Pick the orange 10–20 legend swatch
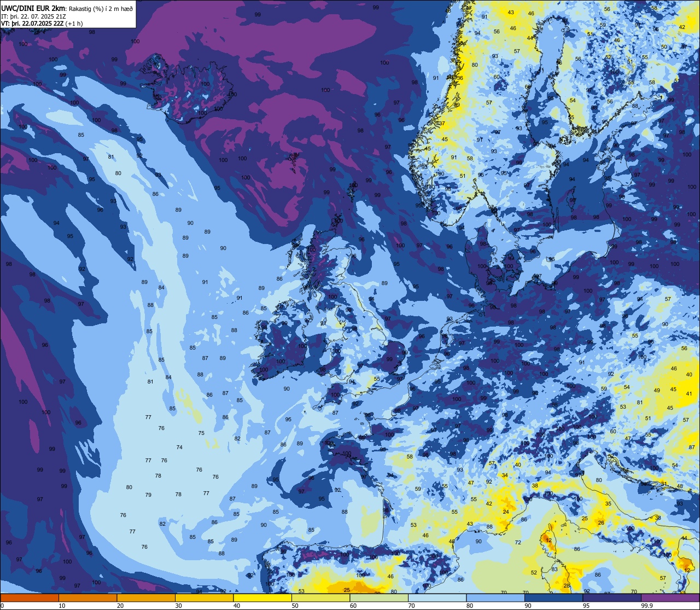This screenshot has height=610, width=700. click(x=87, y=597)
